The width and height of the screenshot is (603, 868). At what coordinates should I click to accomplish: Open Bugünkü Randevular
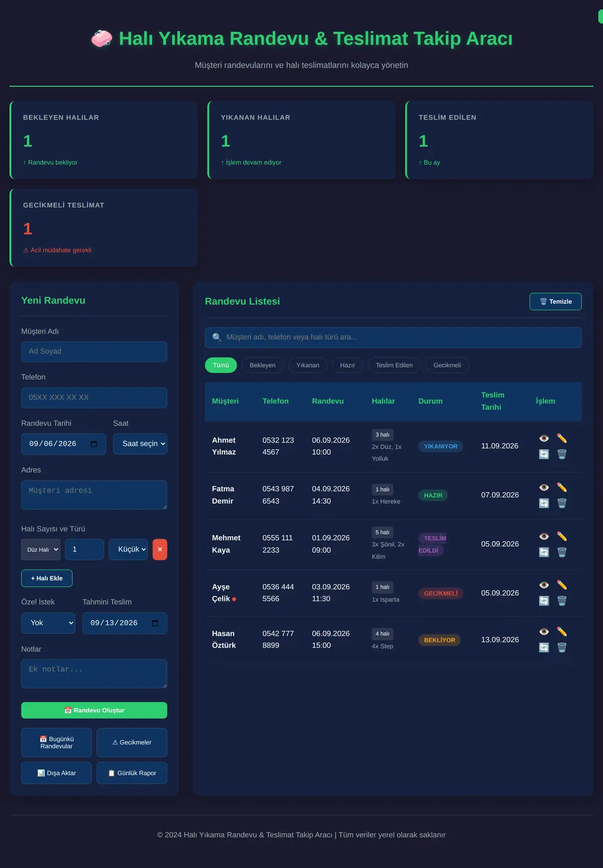(56, 743)
